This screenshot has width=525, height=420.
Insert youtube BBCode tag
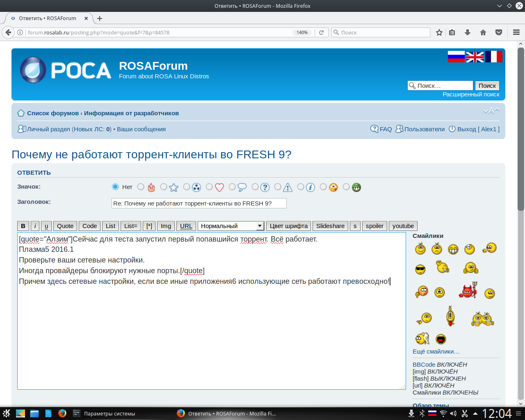[x=403, y=226]
